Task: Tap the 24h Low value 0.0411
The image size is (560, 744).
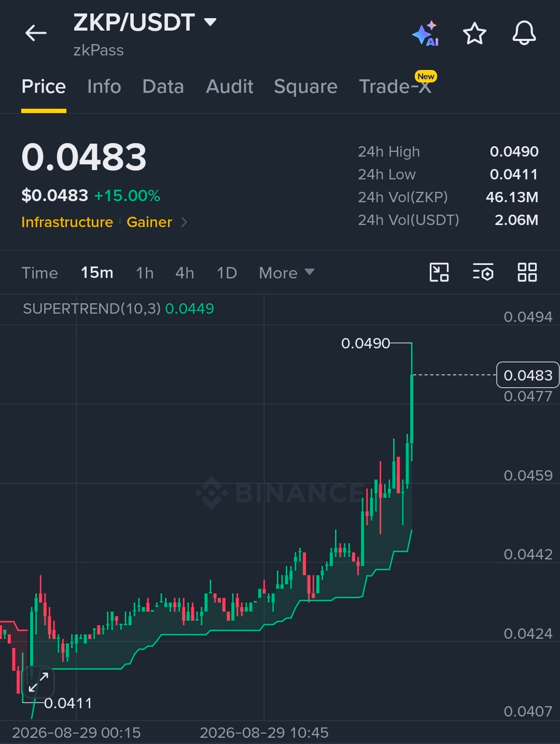Action: (514, 174)
